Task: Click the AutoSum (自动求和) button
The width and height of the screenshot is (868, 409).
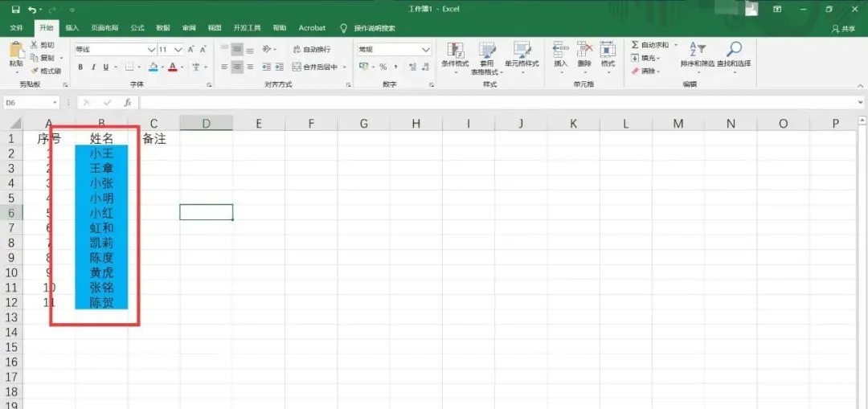Action: click(x=650, y=45)
